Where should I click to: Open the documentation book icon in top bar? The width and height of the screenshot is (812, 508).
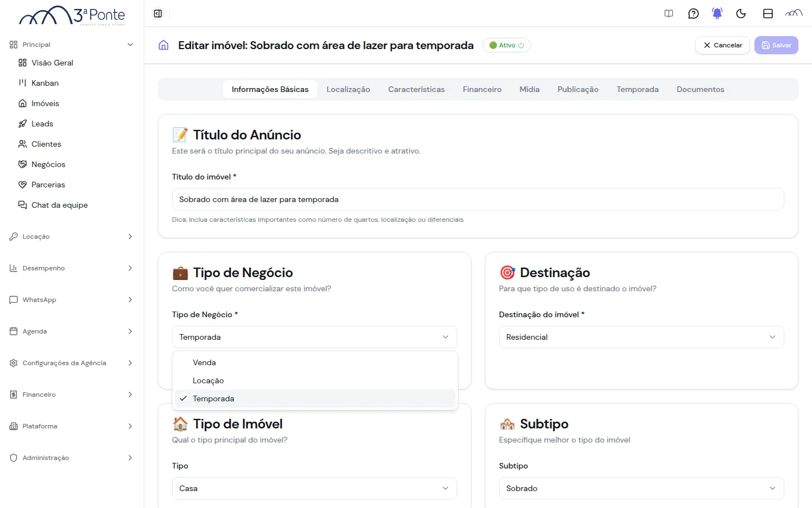(x=669, y=14)
